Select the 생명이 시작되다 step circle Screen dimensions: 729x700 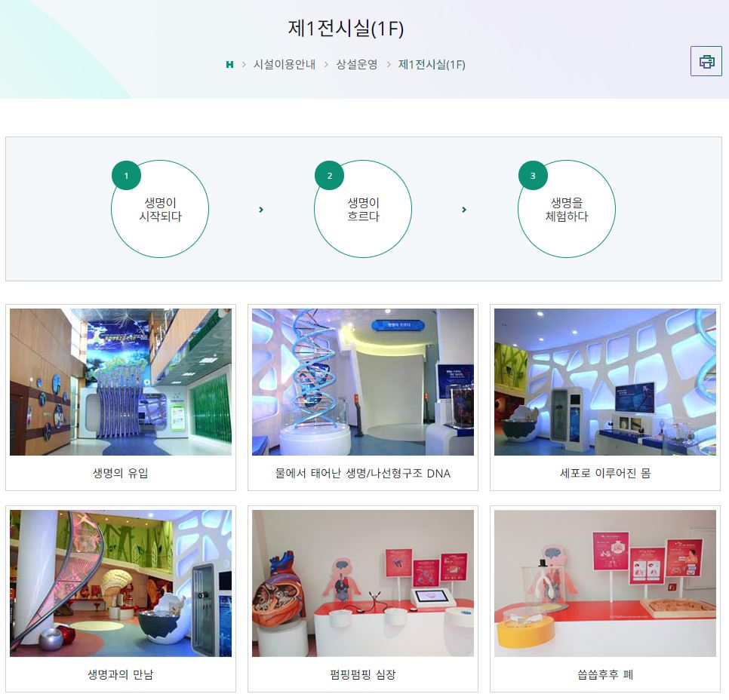tap(160, 209)
